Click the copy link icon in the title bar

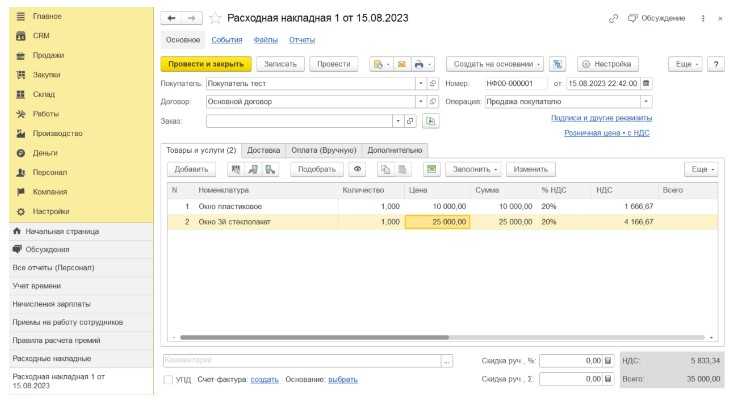click(x=613, y=18)
